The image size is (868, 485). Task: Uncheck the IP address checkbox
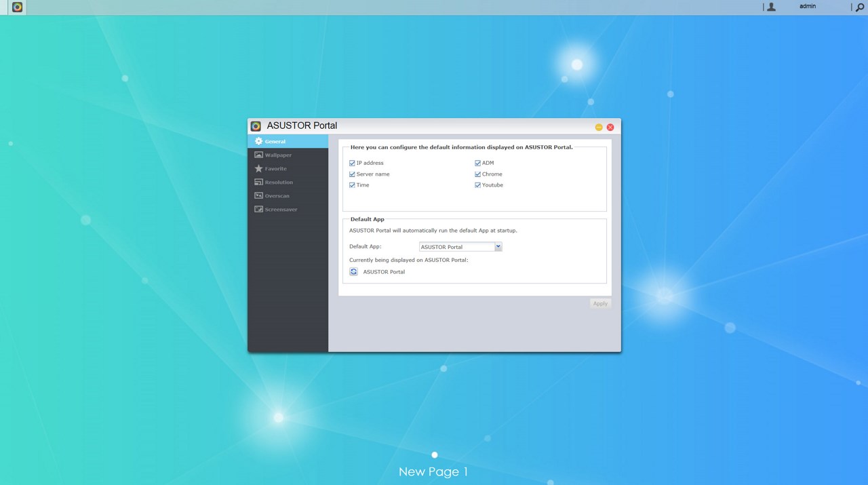tap(352, 163)
